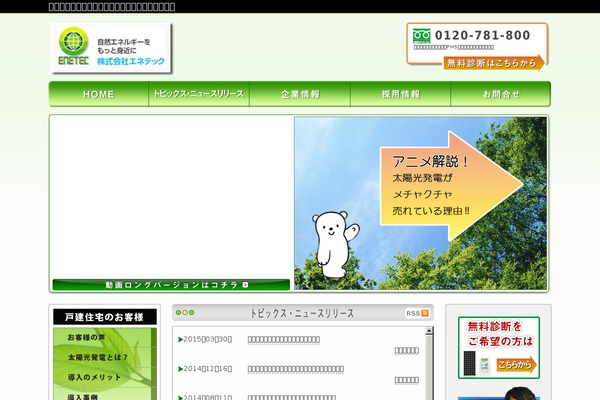The image size is (600, 400).
Task: Click the phone number 0120-781-800
Action: (x=483, y=36)
